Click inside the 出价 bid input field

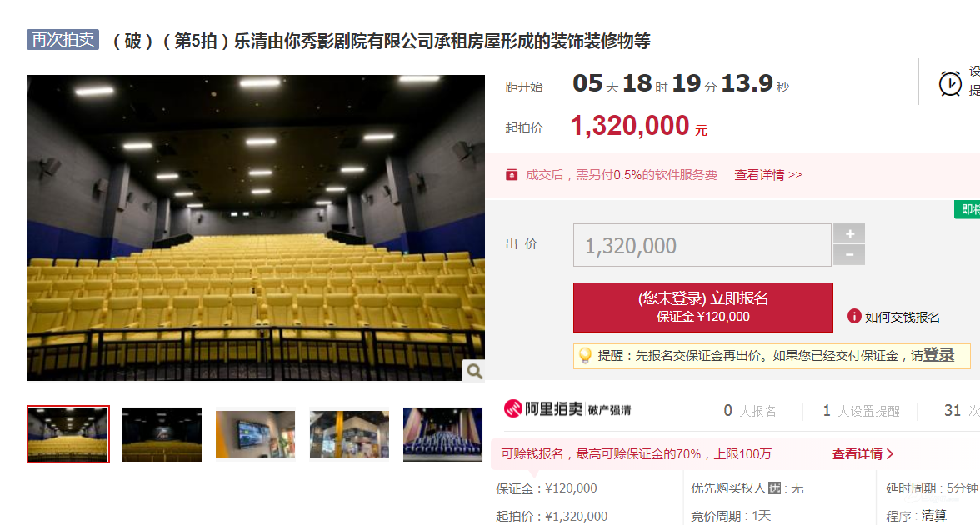pyautogui.click(x=702, y=245)
